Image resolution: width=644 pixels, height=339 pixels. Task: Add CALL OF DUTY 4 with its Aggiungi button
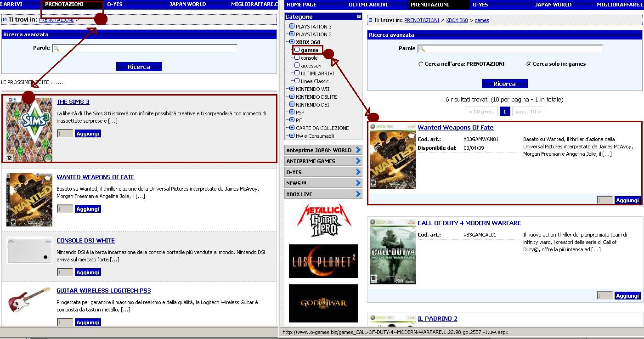pos(627,296)
